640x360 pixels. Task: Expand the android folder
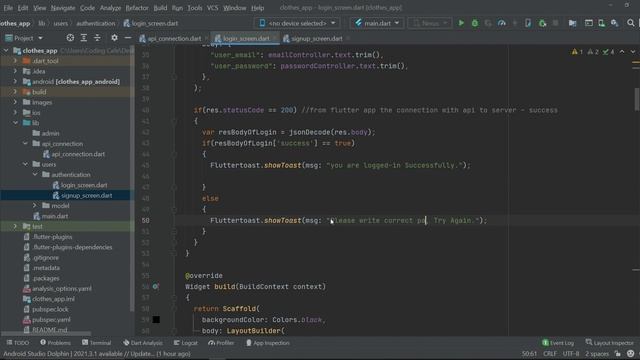pyautogui.click(x=16, y=82)
